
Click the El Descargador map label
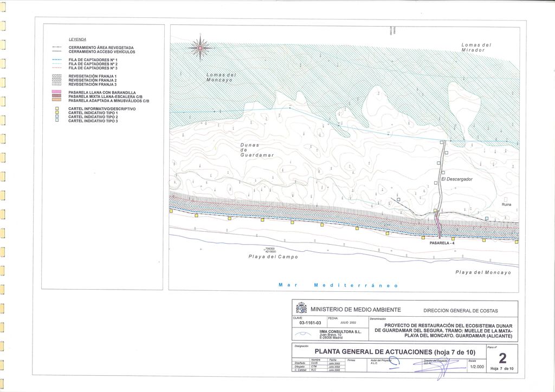[457, 179]
